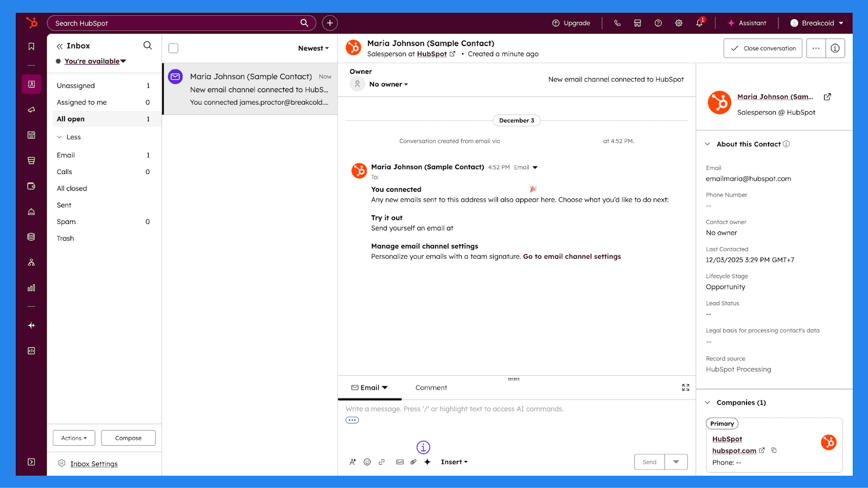The height and width of the screenshot is (488, 868).
Task: Expand the conversation editor to fullscreen
Action: (685, 387)
